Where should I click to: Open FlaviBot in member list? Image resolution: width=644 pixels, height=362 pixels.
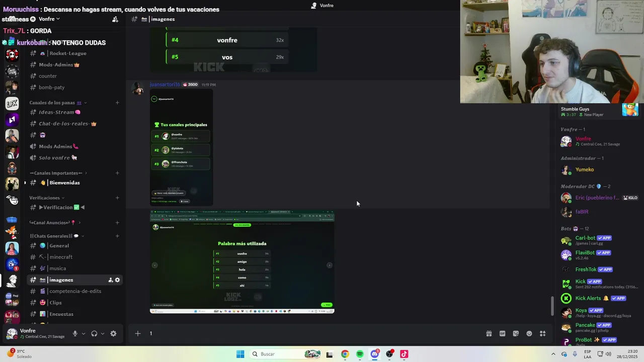tap(599, 255)
